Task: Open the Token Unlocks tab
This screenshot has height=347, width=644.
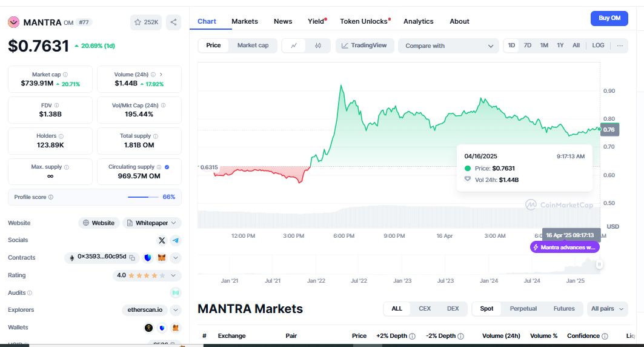Action: coord(364,21)
